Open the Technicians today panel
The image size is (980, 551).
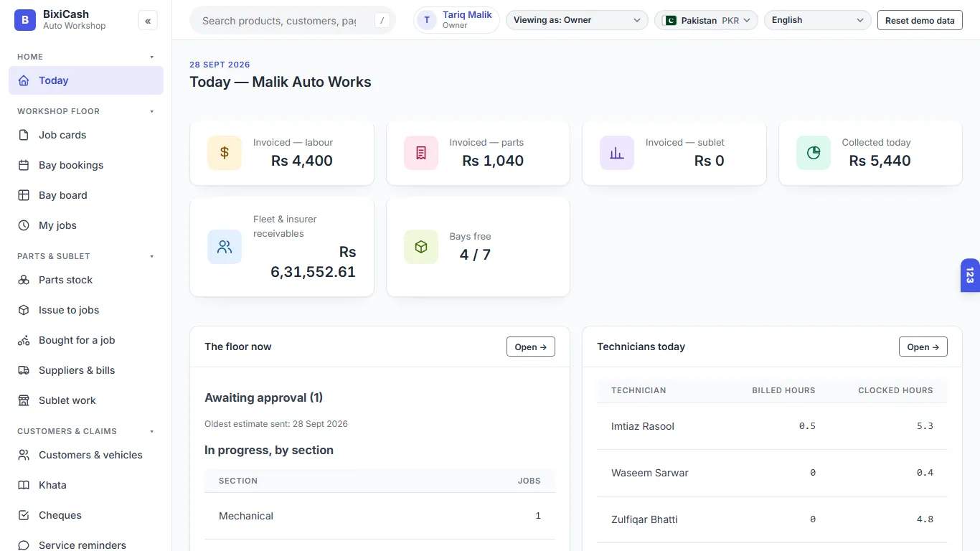[923, 347]
